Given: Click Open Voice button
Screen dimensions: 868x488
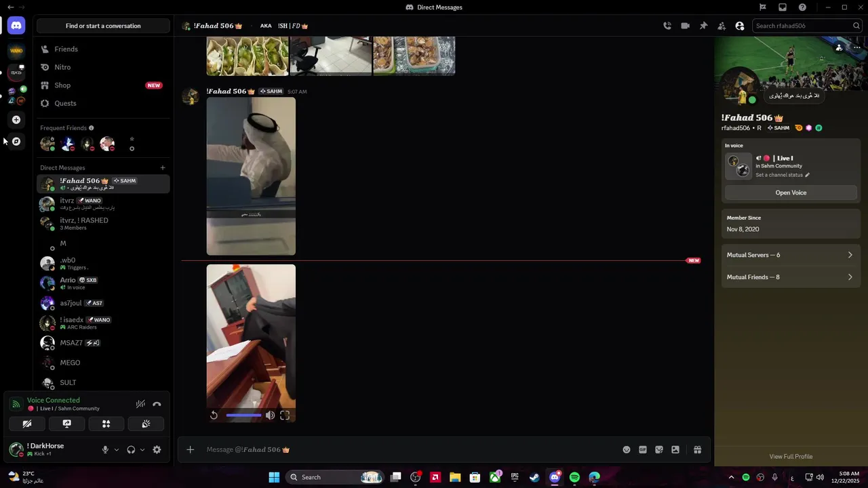Looking at the screenshot, I should pos(791,192).
